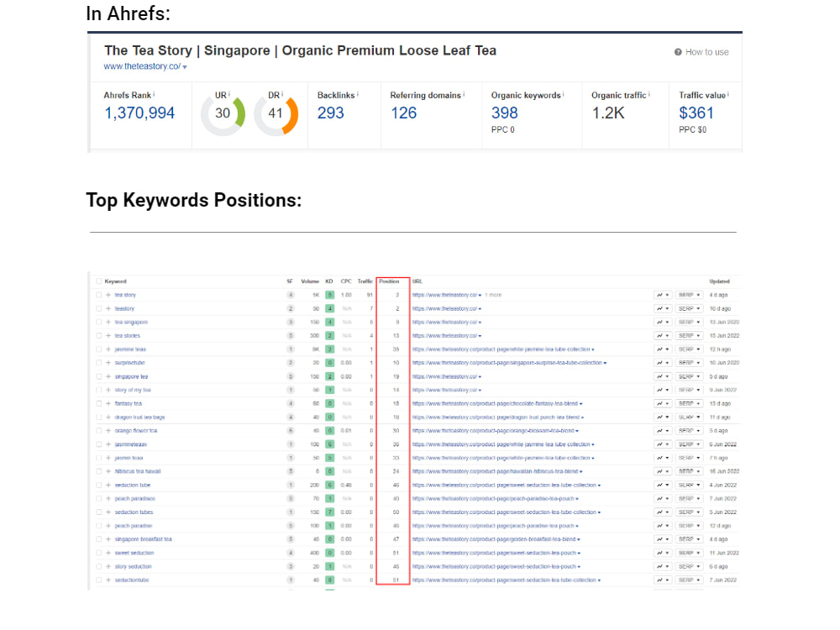Image resolution: width=840 pixels, height=630 pixels.
Task: Click traffic value $361
Action: [696, 113]
